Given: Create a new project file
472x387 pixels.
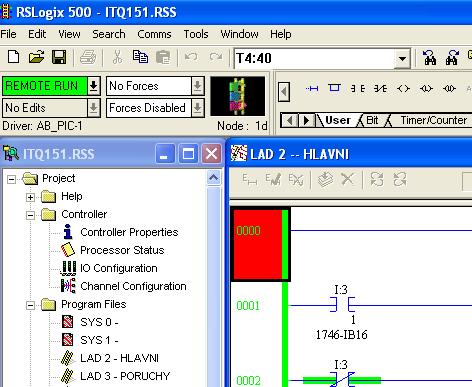Looking at the screenshot, I should (x=13, y=57).
